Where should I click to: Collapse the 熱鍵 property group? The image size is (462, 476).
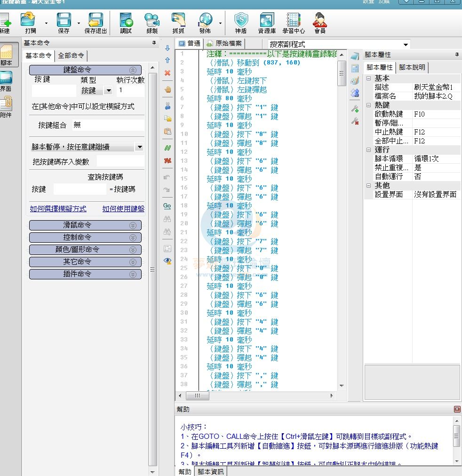pyautogui.click(x=369, y=105)
